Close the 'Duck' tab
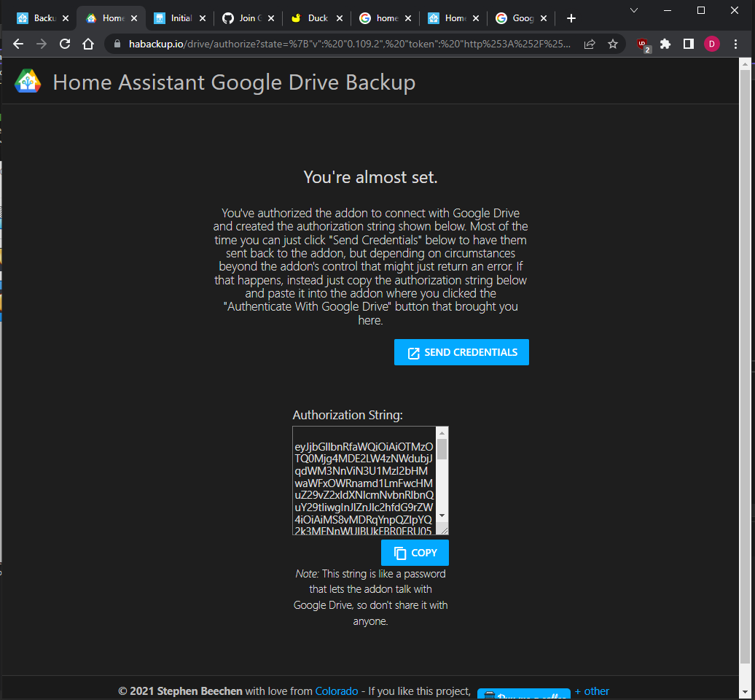The height and width of the screenshot is (700, 755). click(x=340, y=18)
